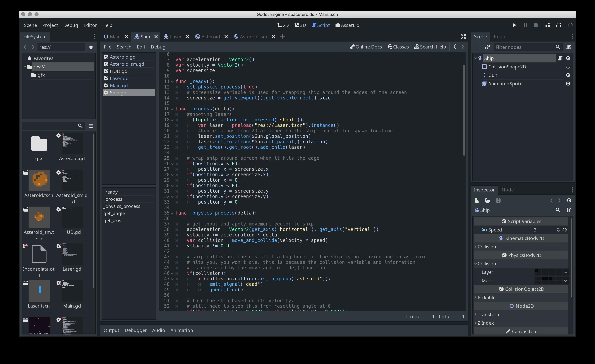Click the Favorite star icon in FileSystem

click(x=91, y=47)
